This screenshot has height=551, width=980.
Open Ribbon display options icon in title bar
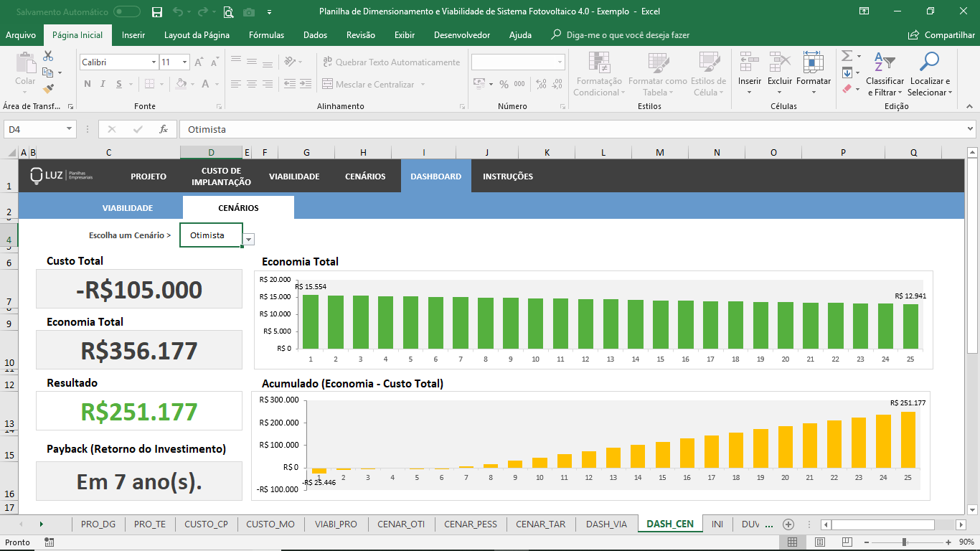pos(864,11)
